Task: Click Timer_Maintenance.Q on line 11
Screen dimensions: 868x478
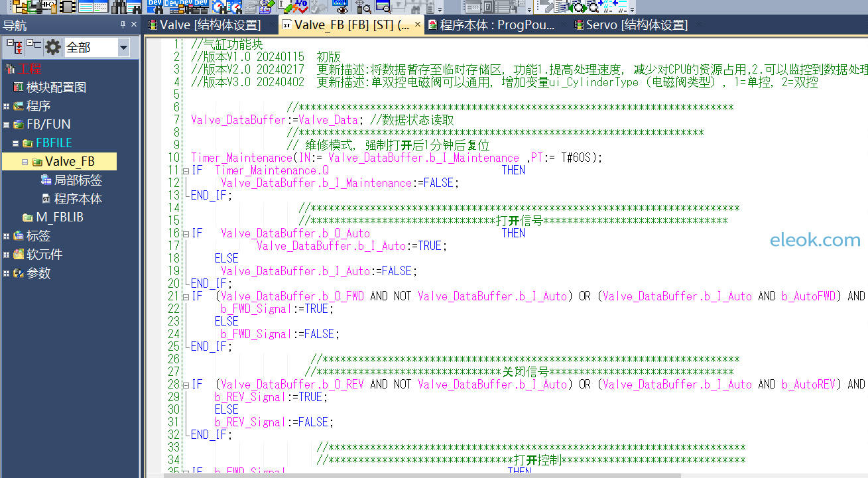Action: coord(272,170)
